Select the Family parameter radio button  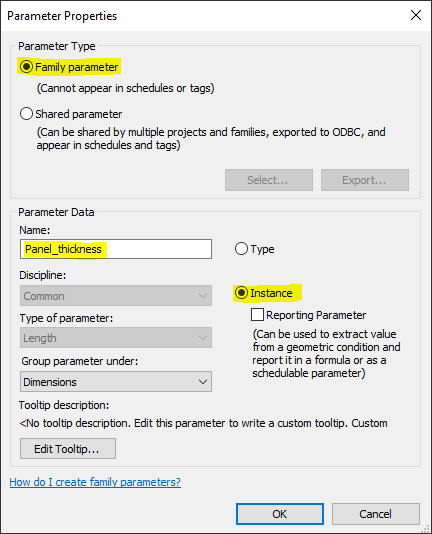26,67
